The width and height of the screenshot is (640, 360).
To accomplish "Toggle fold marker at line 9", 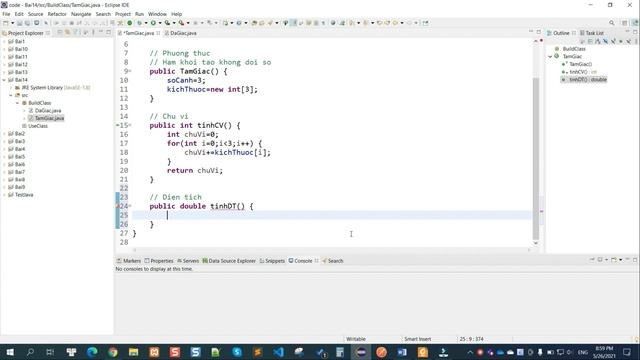I will (130, 71).
